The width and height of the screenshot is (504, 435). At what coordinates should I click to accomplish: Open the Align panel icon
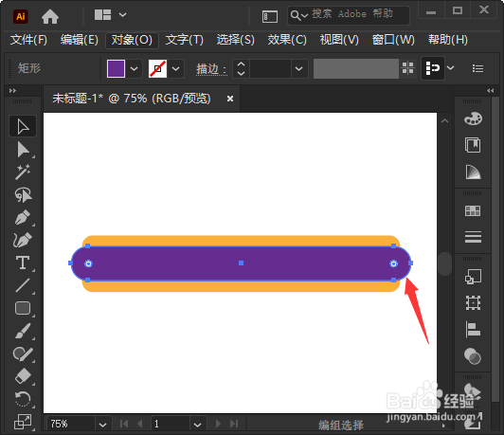473,330
